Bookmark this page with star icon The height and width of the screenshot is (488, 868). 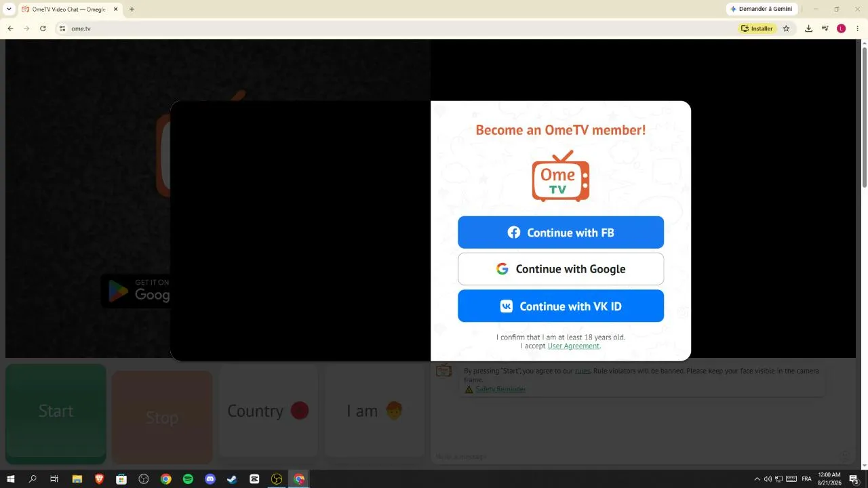(786, 28)
